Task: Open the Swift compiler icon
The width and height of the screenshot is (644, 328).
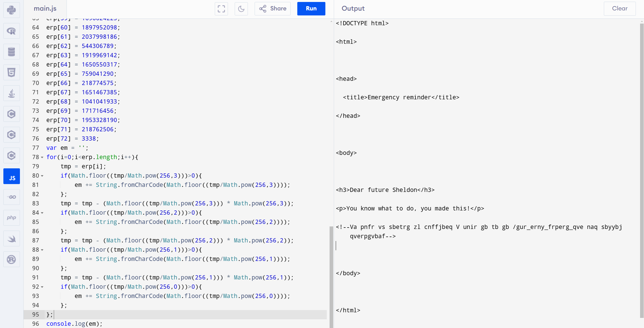Action: [12, 238]
